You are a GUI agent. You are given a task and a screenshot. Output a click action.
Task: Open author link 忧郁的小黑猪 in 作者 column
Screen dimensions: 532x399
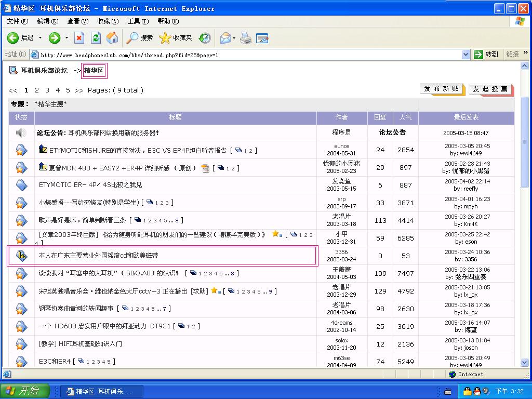342,164
